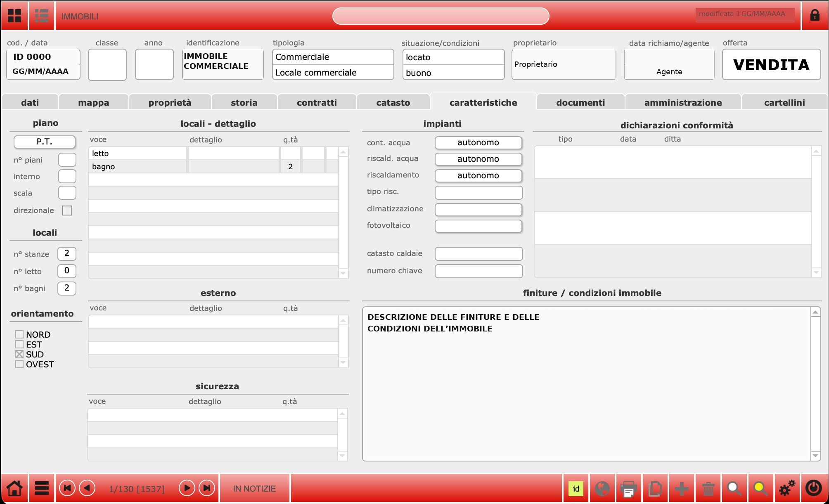Open riscald. acqua autonomo dropdown

pyautogui.click(x=478, y=159)
